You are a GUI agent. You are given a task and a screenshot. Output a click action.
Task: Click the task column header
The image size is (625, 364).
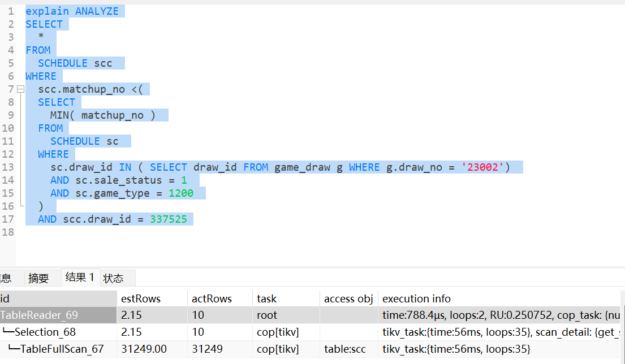[267, 299]
